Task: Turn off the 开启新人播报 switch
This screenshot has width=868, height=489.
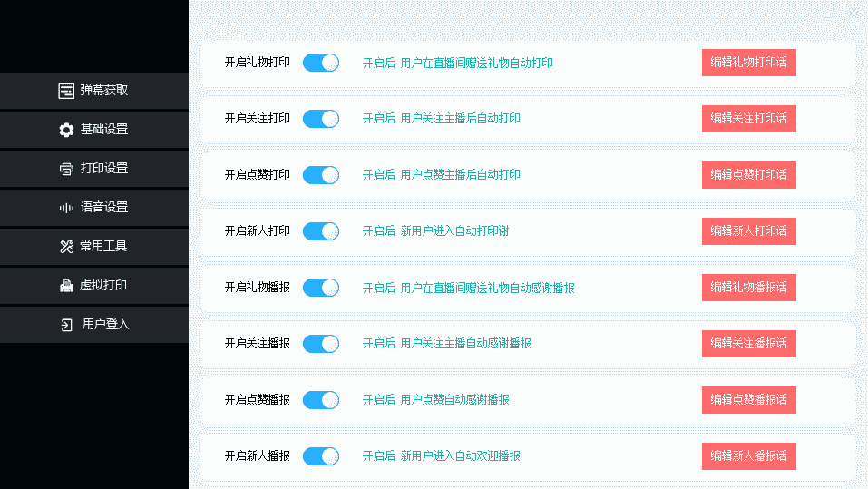Action: [x=320, y=456]
